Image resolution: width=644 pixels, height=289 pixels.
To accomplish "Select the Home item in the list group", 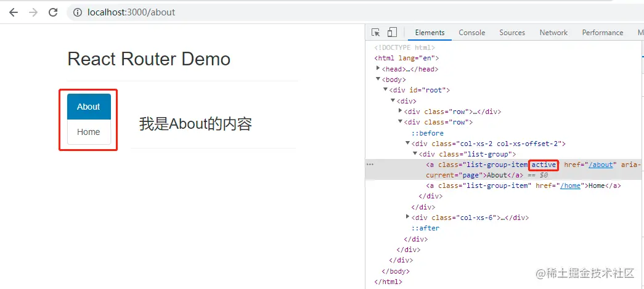I will coord(89,132).
